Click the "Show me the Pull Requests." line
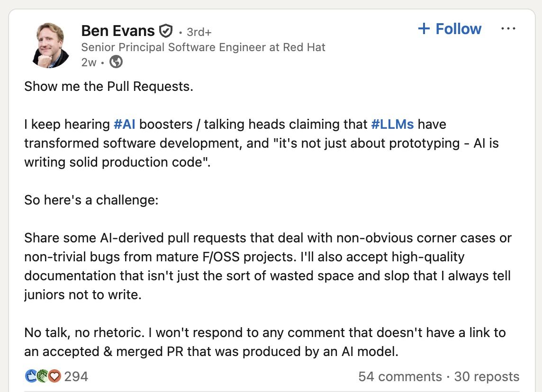This screenshot has height=392, width=542. [108, 87]
